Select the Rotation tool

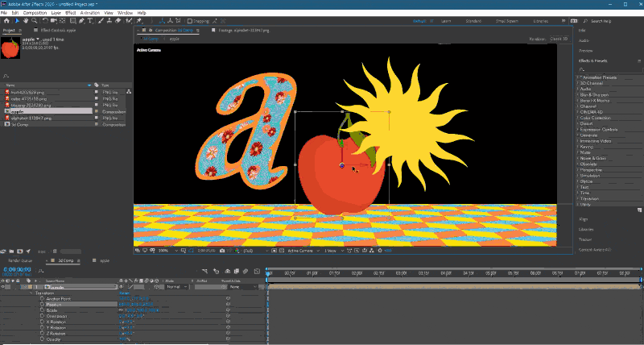(x=47, y=21)
